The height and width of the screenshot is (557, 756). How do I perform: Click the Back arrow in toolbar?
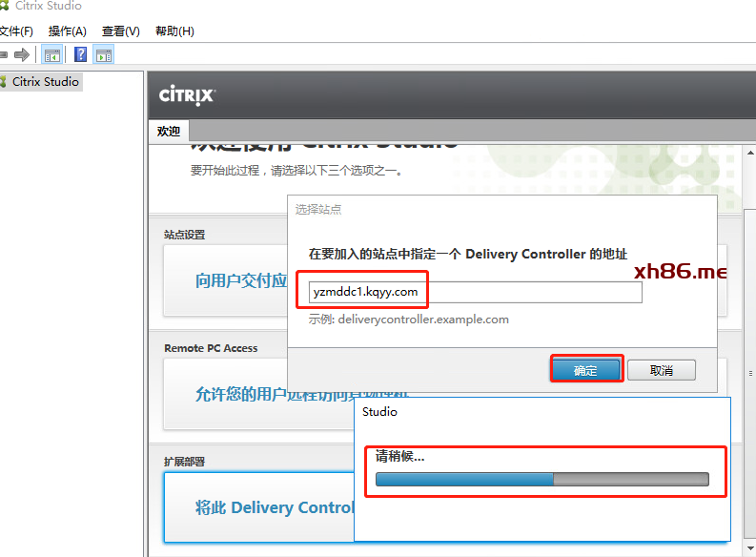4,54
